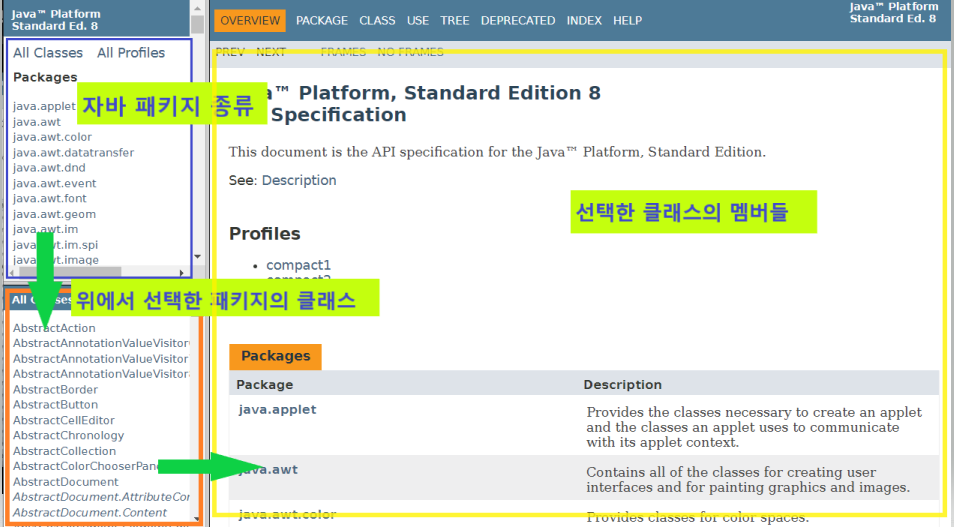Open java.awt.color in the package list frame
954x527 pixels.
[x=52, y=137]
